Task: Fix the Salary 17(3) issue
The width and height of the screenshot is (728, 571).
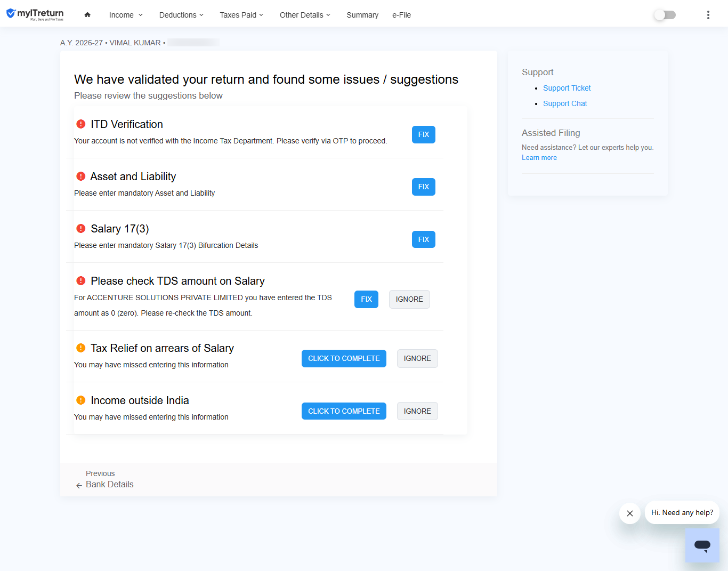Action: 424,239
